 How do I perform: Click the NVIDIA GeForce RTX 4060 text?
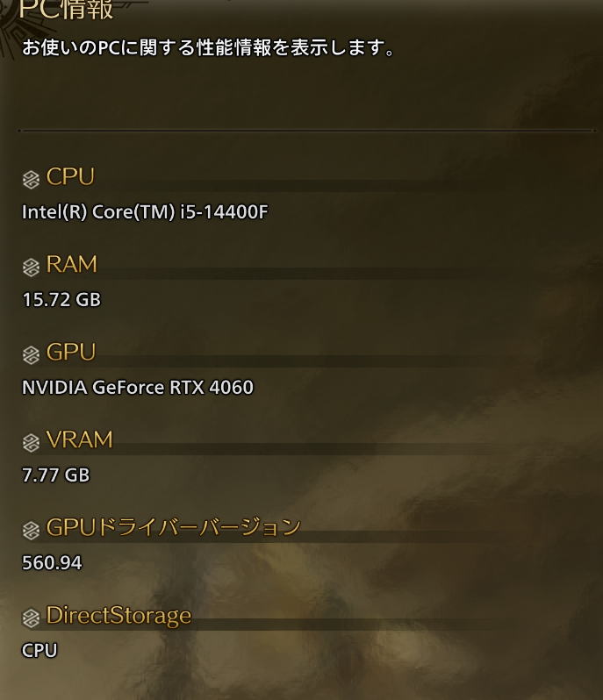pos(138,388)
